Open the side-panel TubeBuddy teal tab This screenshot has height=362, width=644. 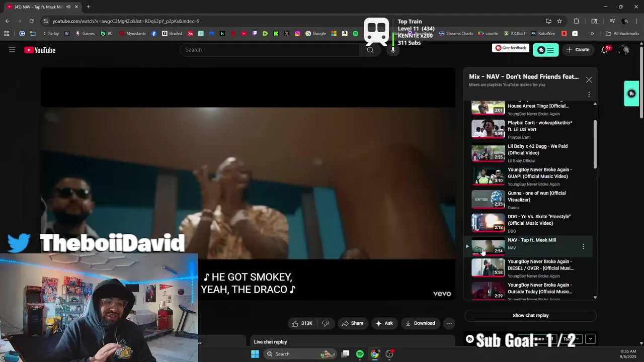[x=631, y=94]
